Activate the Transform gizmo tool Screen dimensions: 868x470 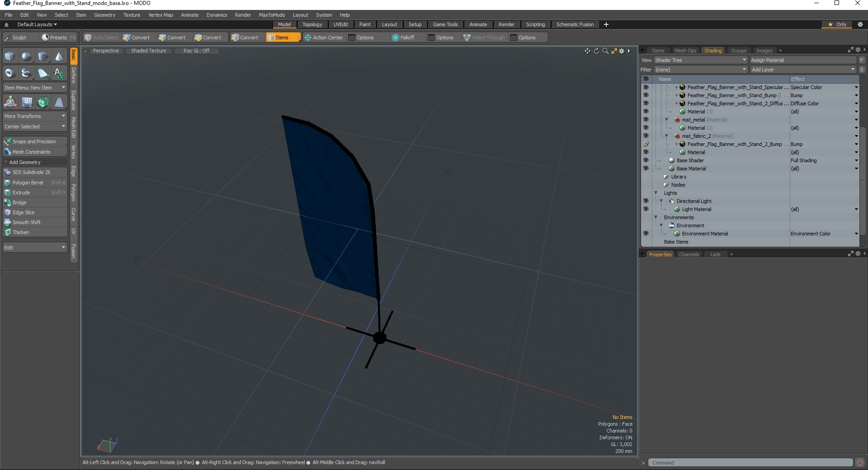[x=10, y=102]
